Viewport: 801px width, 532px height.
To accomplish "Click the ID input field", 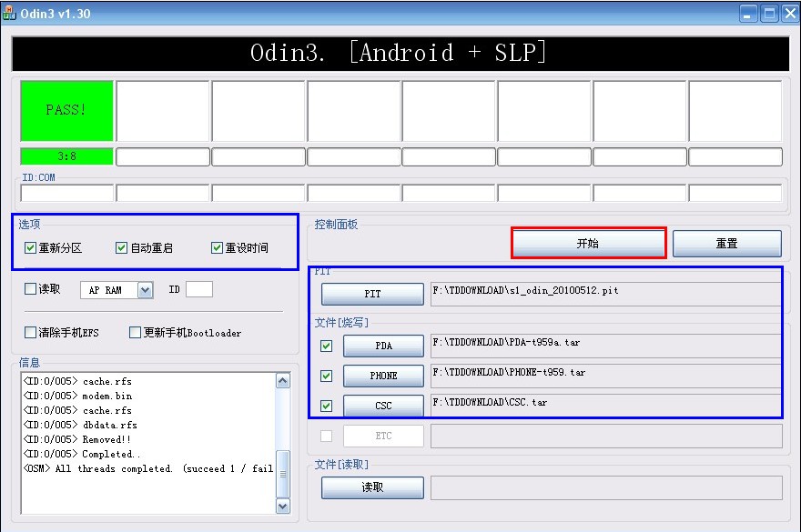I will click(x=199, y=289).
